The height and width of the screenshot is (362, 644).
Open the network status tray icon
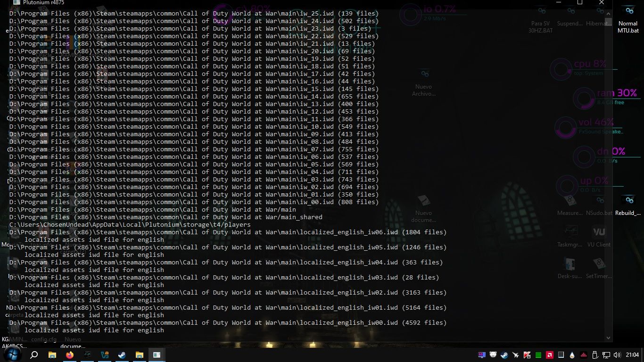(606, 355)
